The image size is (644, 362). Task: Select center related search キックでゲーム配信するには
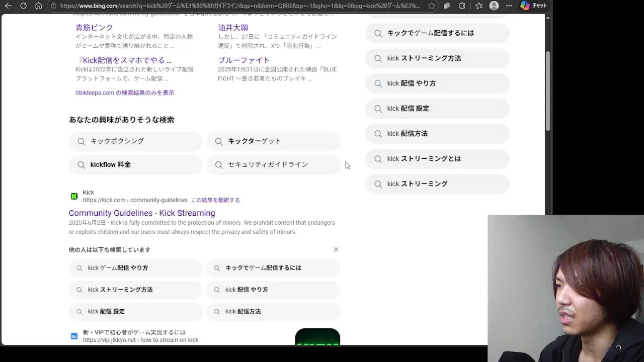(273, 268)
